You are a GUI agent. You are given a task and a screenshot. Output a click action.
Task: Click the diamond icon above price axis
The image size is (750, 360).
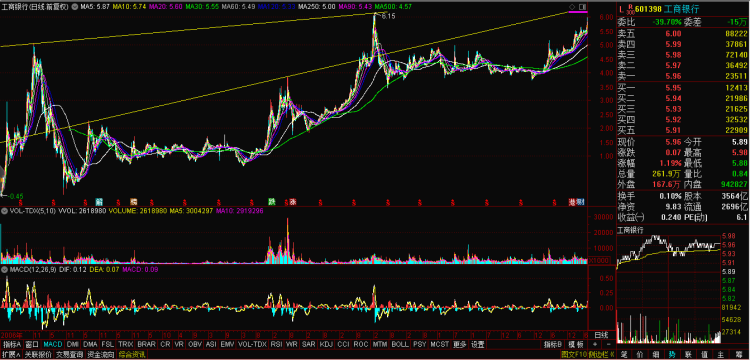click(572, 7)
